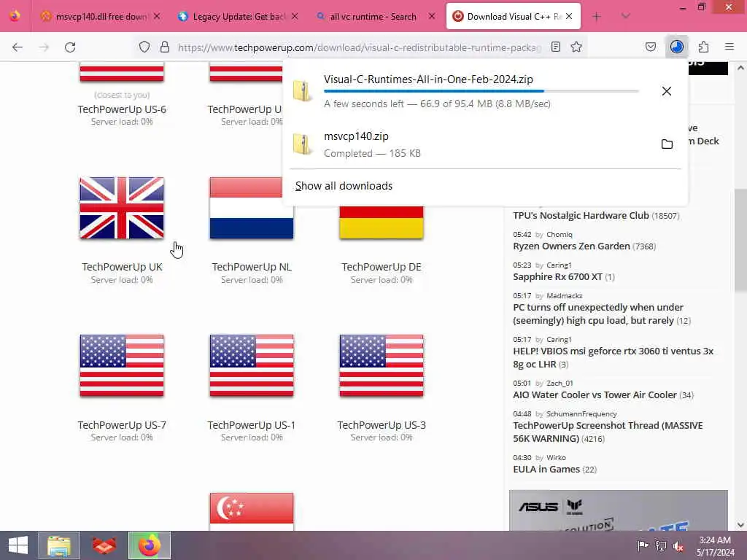Open Action Center flag tray icon

coord(643,545)
